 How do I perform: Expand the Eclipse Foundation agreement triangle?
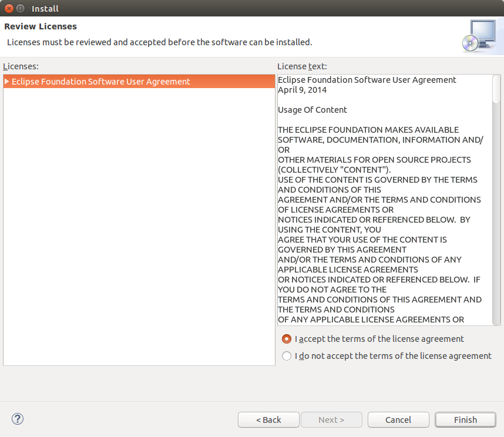pos(6,82)
